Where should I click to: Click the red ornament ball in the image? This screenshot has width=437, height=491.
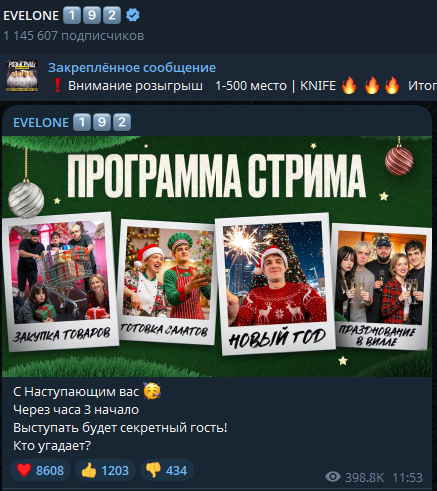pos(399,161)
